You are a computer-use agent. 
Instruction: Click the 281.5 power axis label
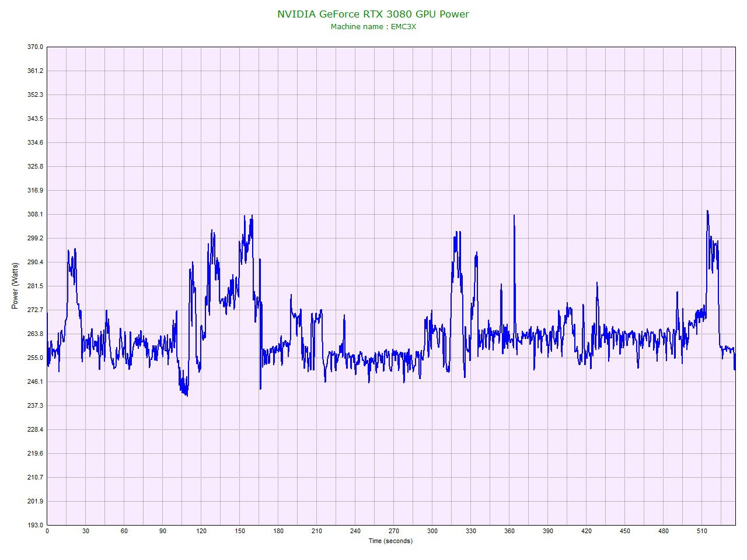click(x=36, y=286)
